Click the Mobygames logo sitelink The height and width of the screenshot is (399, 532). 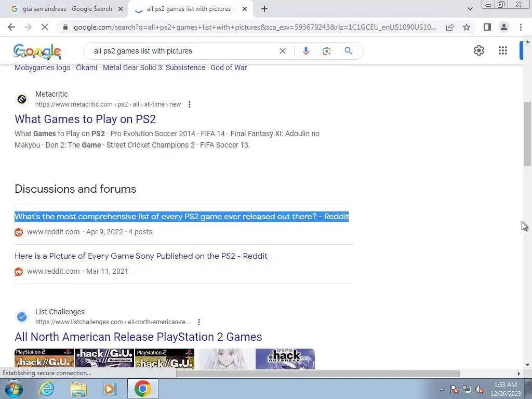tap(43, 68)
